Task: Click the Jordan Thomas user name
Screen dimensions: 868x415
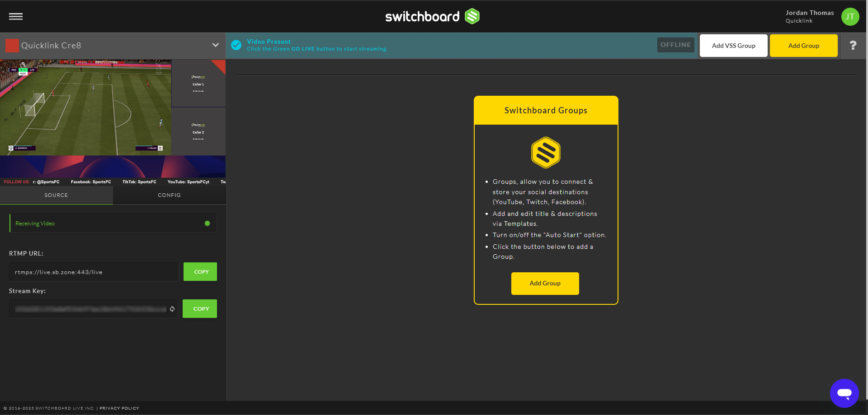Action: click(x=810, y=13)
